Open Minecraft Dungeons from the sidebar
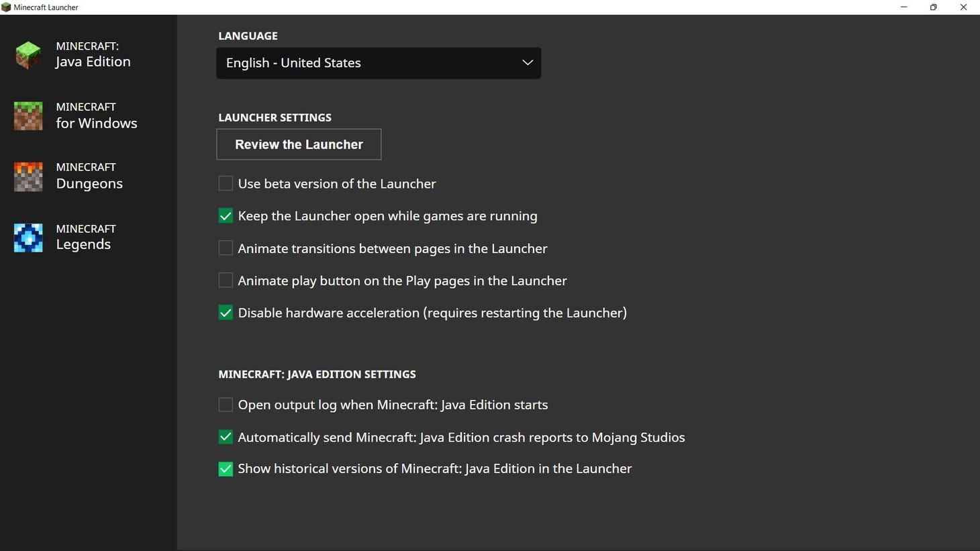This screenshot has height=551, width=980. click(x=89, y=177)
